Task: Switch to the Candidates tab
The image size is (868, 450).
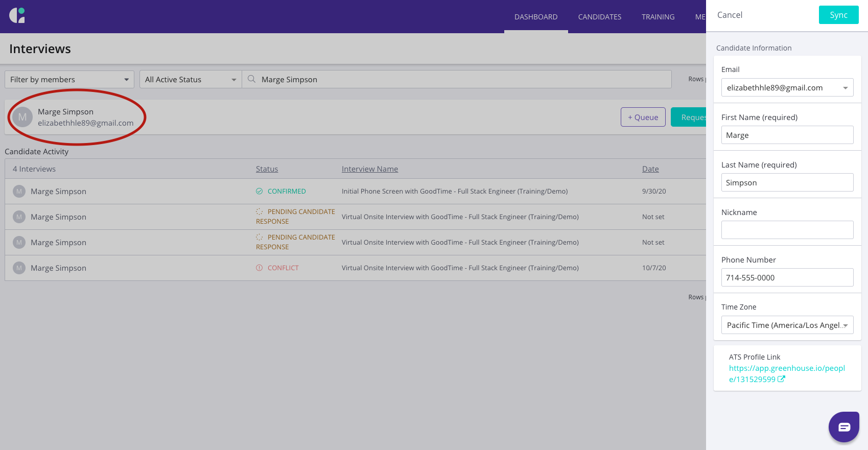Action: (599, 17)
